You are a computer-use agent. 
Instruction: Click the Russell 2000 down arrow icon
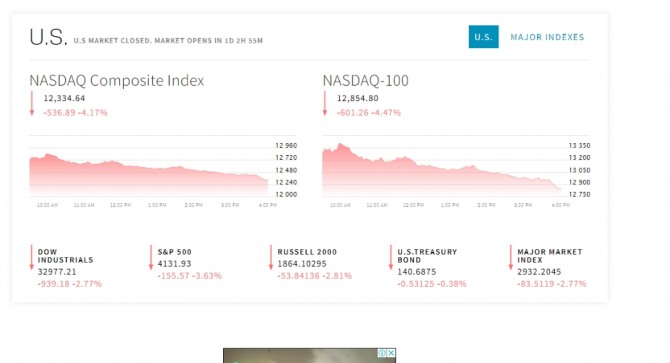pos(271,257)
